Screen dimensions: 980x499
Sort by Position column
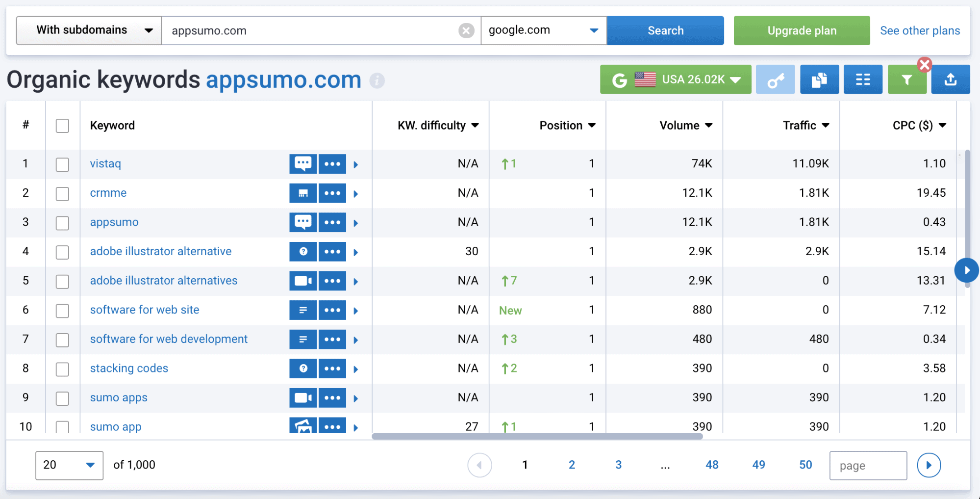point(567,126)
